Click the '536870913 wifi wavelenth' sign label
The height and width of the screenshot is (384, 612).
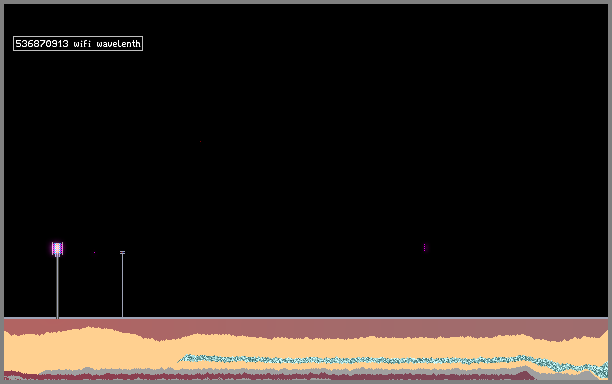click(x=78, y=43)
